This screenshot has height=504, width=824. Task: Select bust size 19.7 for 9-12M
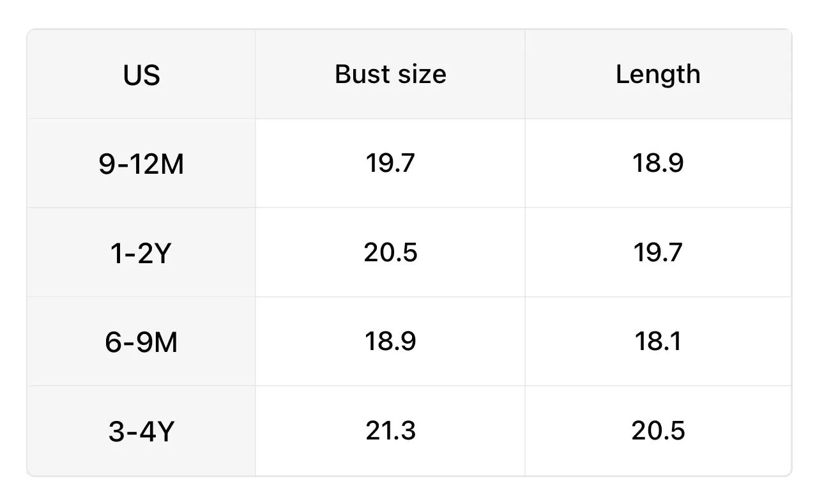click(390, 163)
